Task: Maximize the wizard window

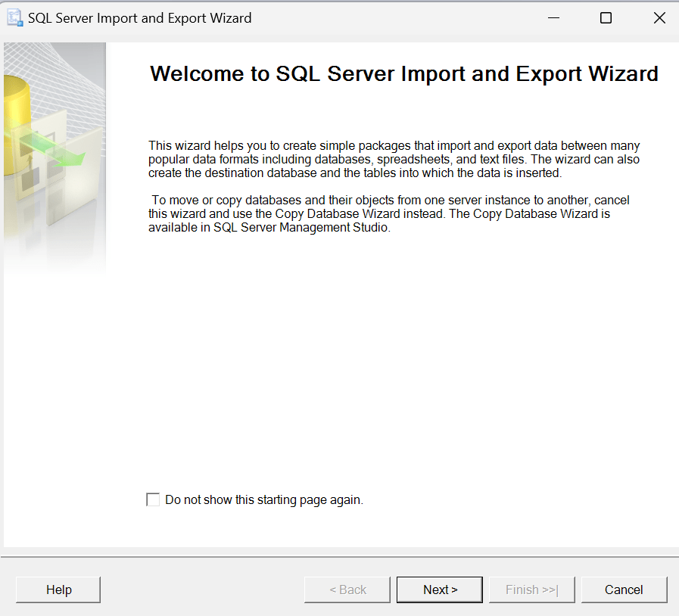Action: pos(606,18)
